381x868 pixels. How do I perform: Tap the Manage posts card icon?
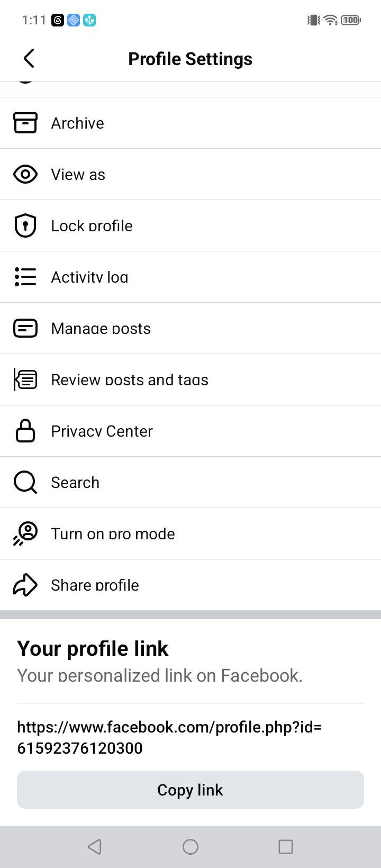pyautogui.click(x=25, y=328)
